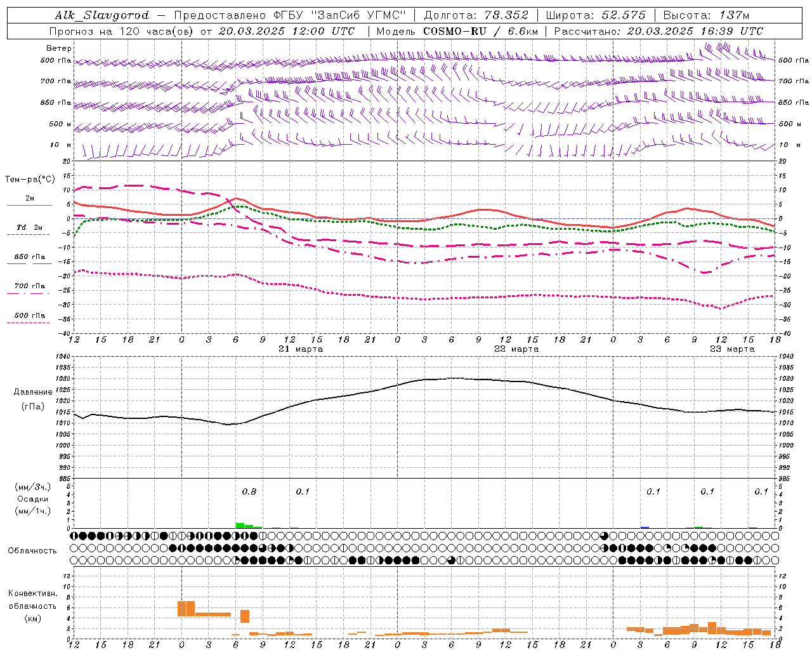The image size is (812, 650).
Task: Select the Прогноз на 120 часа(ов) text
Action: point(122,31)
